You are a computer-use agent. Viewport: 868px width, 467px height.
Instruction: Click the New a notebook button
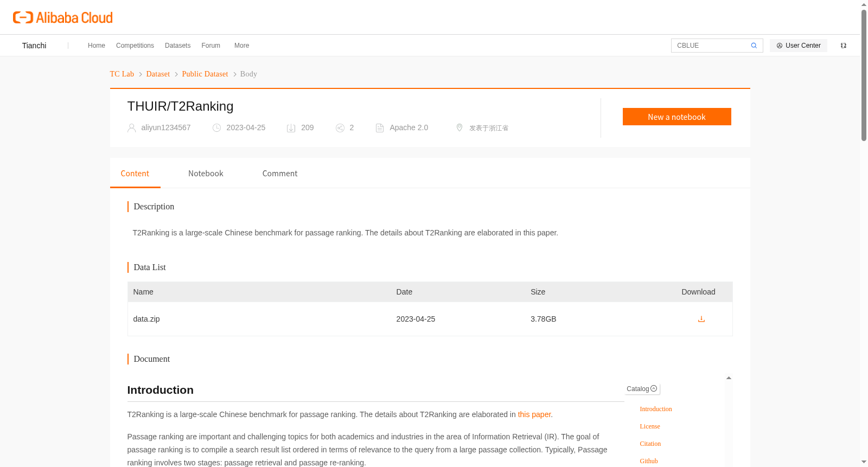point(677,117)
